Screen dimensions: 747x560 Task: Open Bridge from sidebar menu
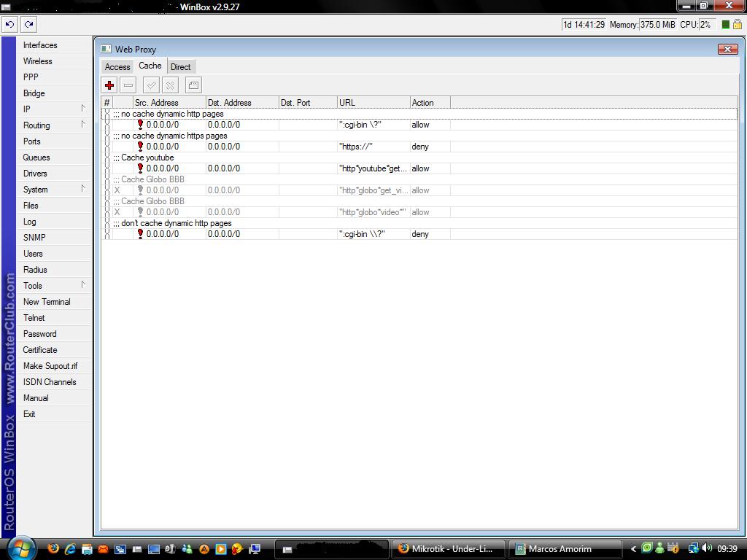[x=54, y=93]
